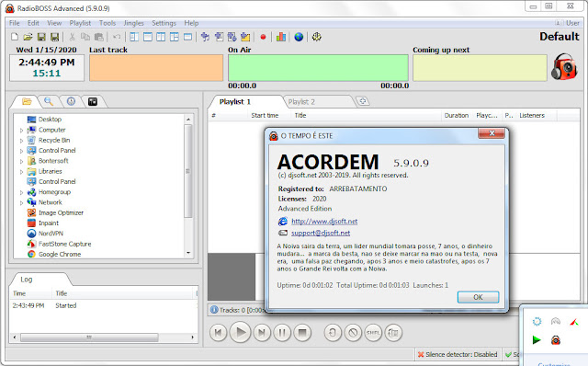Screen dimensions: 588x366
Task: Click the folder tree scroll down arrow
Action: point(188,254)
